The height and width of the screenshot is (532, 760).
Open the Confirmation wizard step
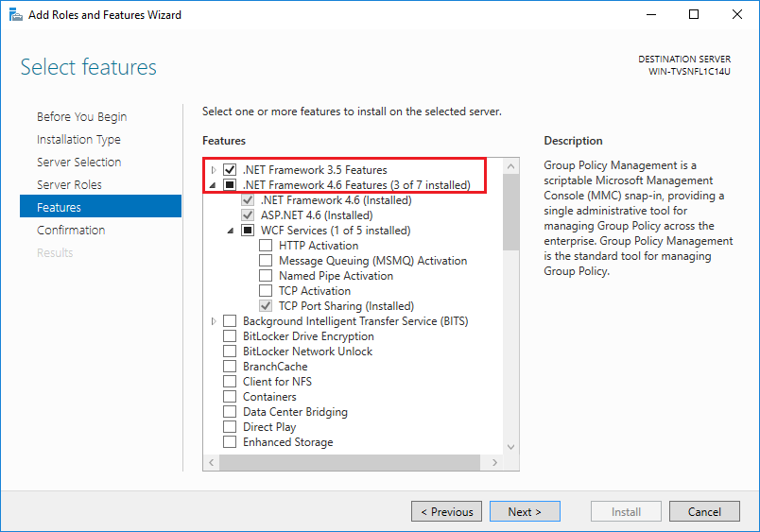click(x=71, y=230)
